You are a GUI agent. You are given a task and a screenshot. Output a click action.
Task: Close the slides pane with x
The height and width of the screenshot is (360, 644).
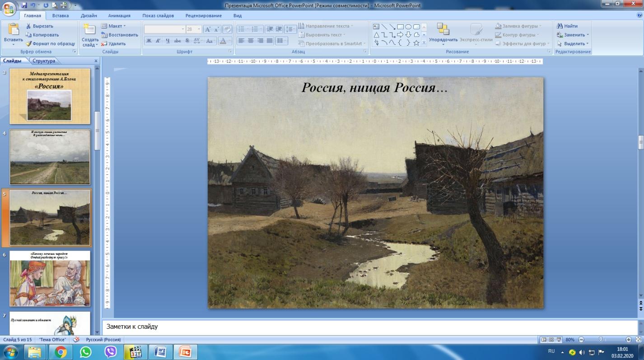tap(96, 61)
